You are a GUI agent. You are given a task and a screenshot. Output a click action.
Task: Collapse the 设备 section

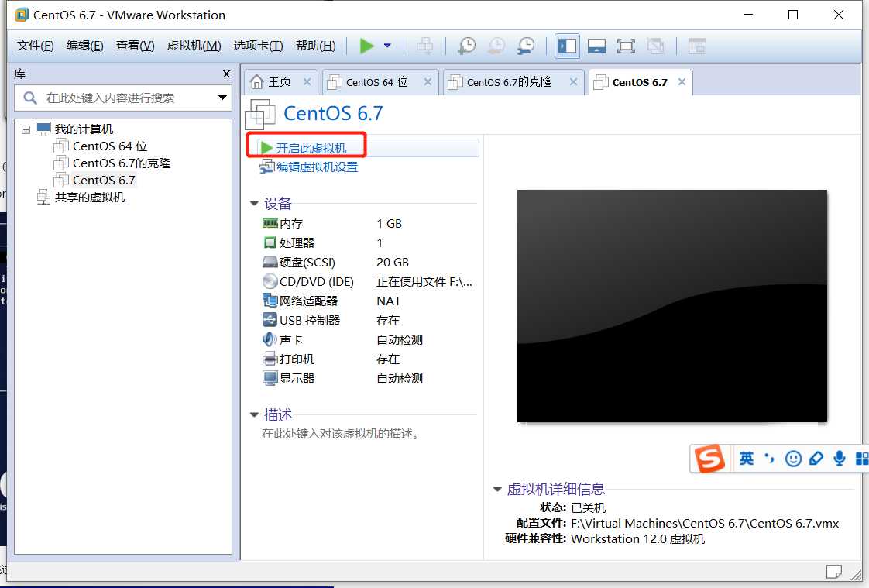tap(254, 204)
